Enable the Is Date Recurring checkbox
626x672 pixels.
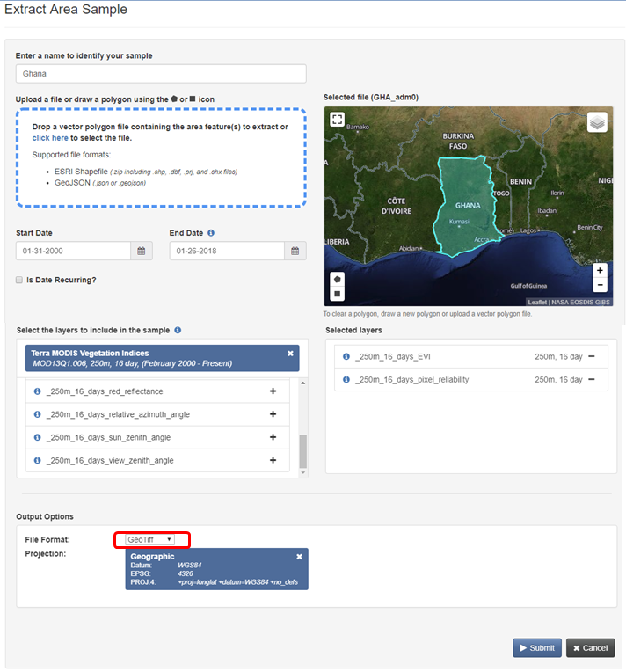pos(19,280)
